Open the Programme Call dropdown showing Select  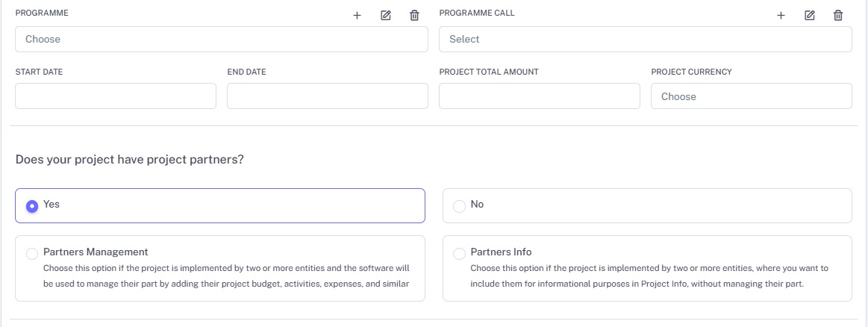pos(646,40)
